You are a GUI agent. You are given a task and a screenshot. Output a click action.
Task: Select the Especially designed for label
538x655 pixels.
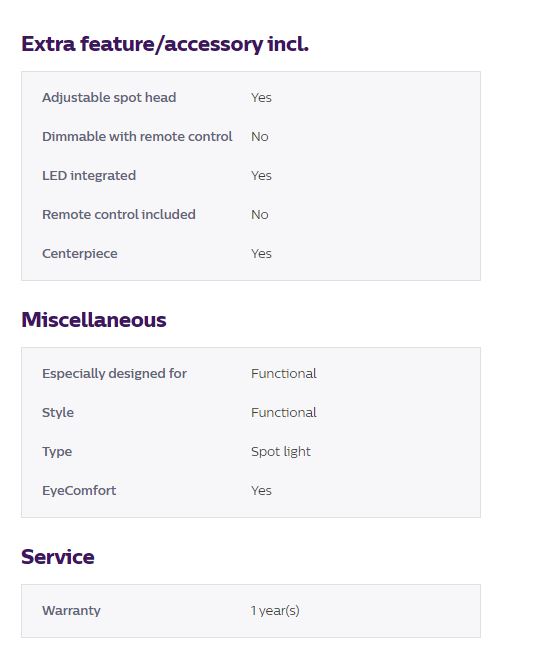tap(114, 373)
